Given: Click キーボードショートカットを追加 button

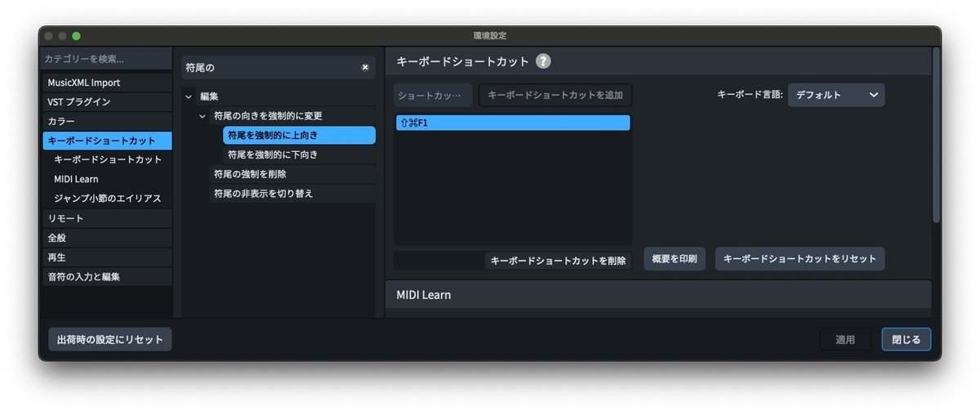Looking at the screenshot, I should click(x=555, y=95).
